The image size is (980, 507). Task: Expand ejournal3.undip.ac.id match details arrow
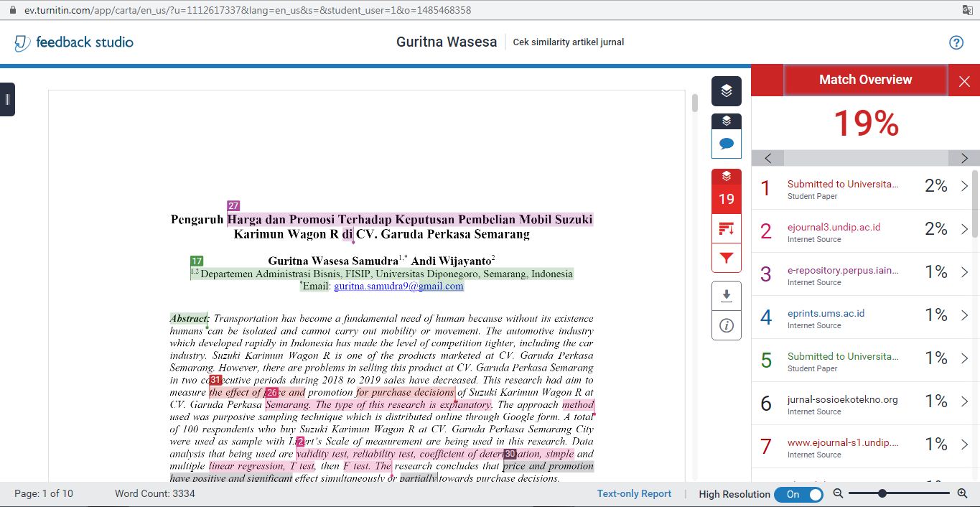[x=964, y=230]
